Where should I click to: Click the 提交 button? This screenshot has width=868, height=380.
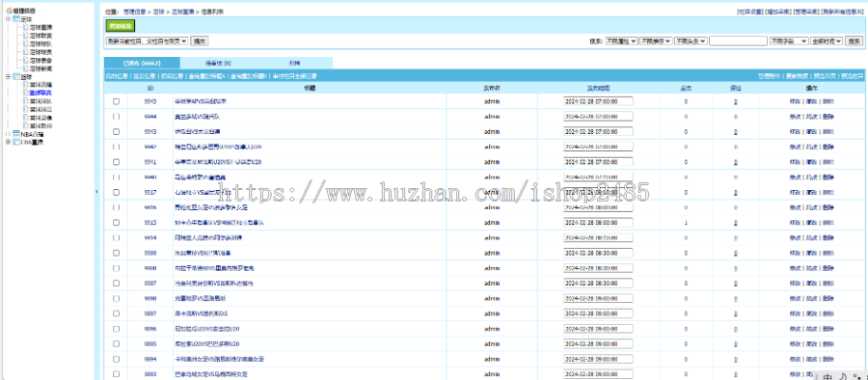coord(200,41)
